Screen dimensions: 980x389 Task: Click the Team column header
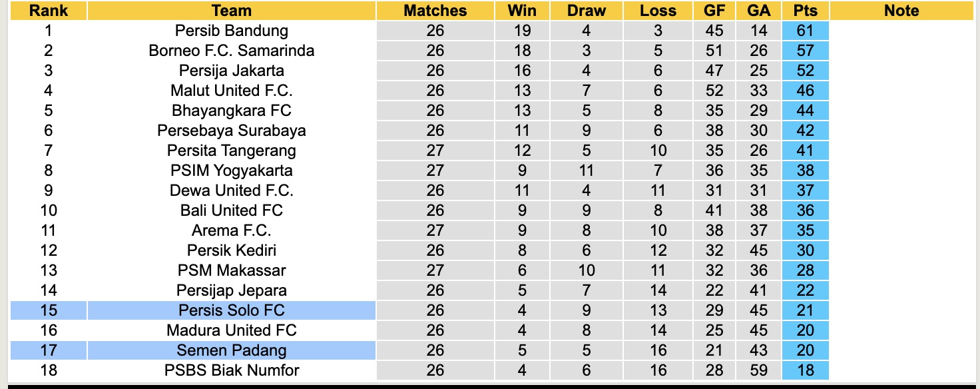click(232, 11)
